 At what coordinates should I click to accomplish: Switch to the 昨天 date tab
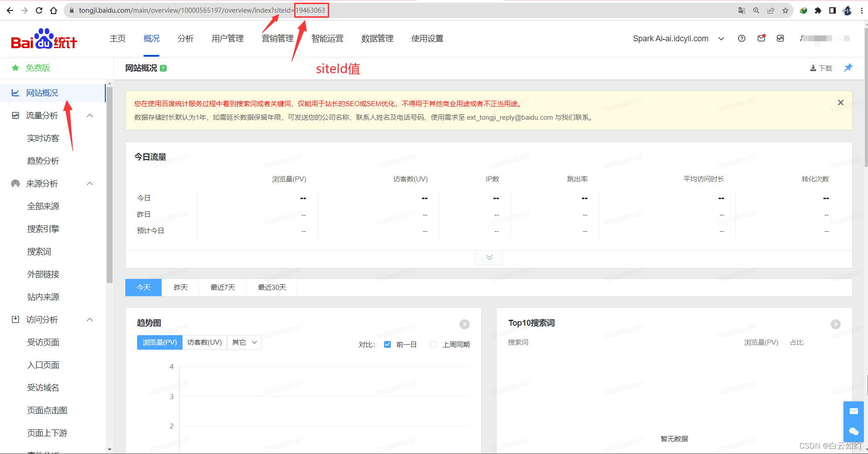181,288
